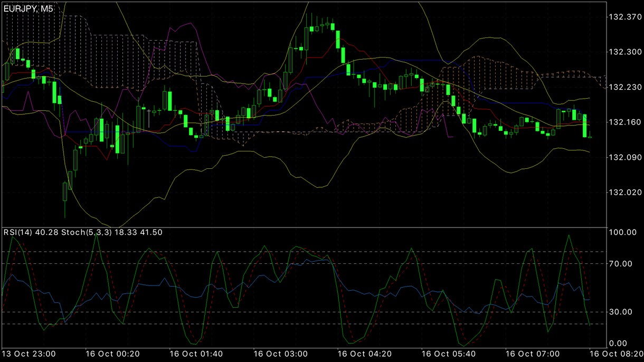Screen dimensions: 644x362
Task: Click the 30.00 oscillator level label
Action: point(620,312)
